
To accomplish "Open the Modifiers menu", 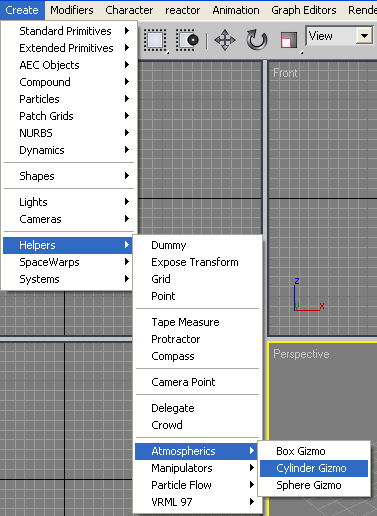I will click(x=72, y=10).
